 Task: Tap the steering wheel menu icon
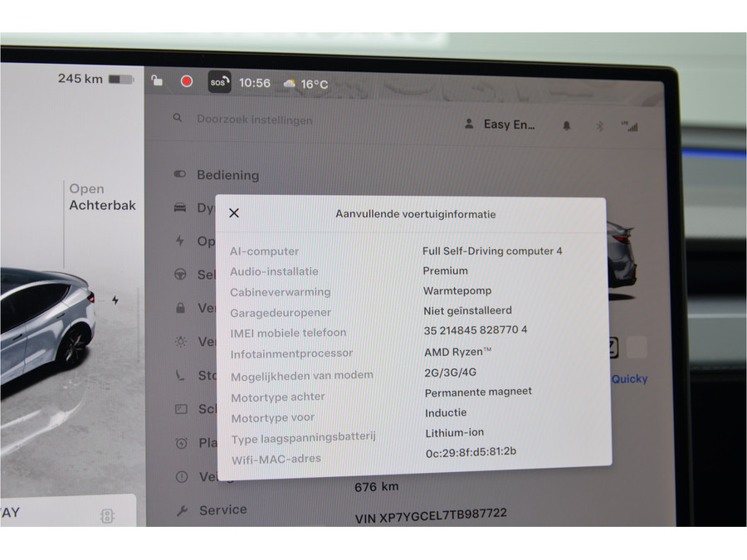click(180, 275)
